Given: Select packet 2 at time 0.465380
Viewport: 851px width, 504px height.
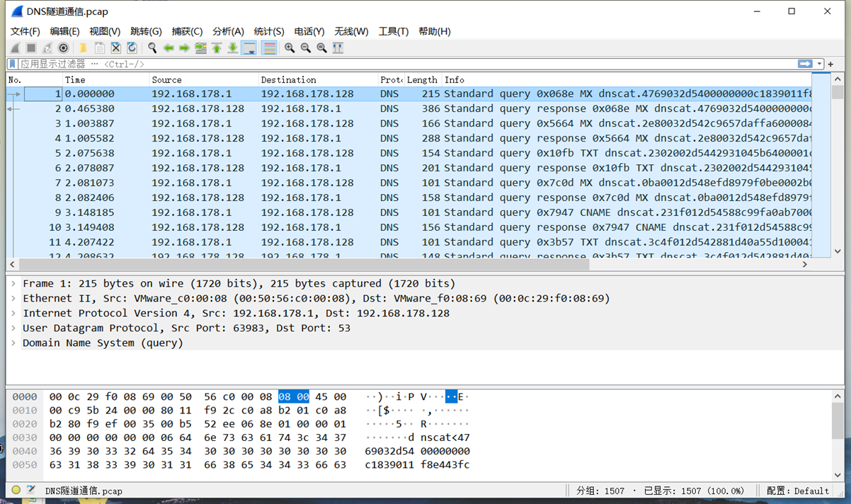Looking at the screenshot, I should click(418, 108).
